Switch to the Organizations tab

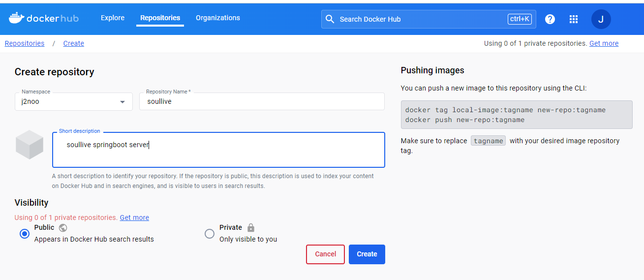point(218,18)
